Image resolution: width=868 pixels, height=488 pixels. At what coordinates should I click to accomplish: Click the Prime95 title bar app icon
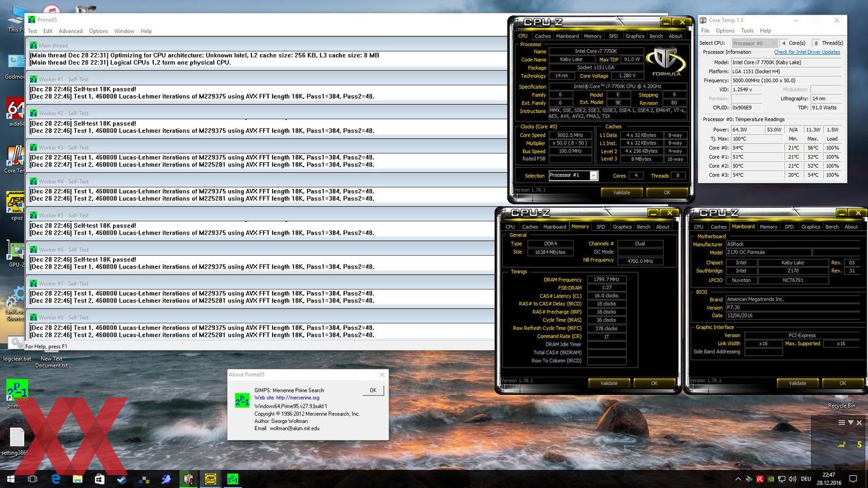pyautogui.click(x=32, y=20)
